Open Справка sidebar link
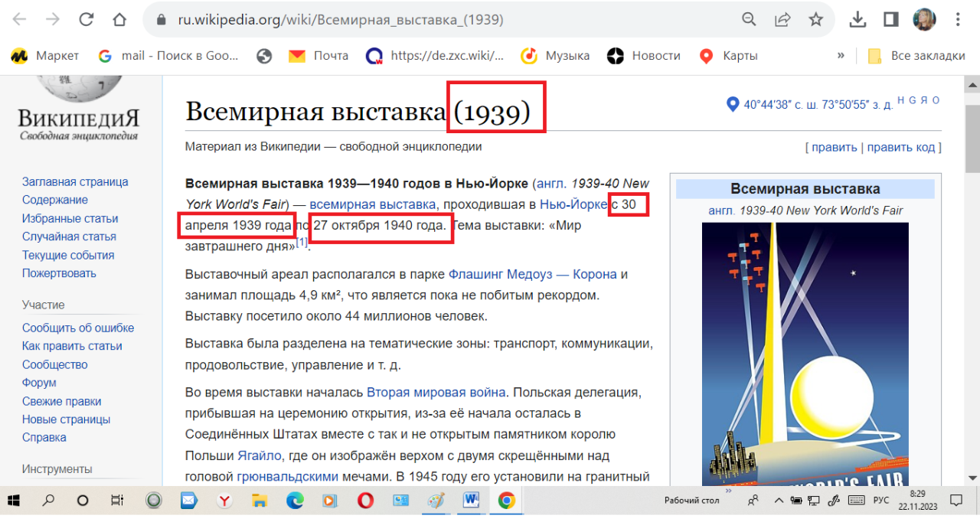Screen dimensions: 980x522 click(44, 438)
